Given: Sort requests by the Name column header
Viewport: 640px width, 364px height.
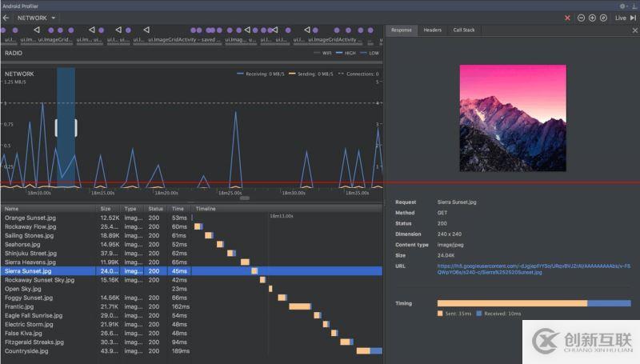Looking at the screenshot, I should pyautogui.click(x=11, y=209).
